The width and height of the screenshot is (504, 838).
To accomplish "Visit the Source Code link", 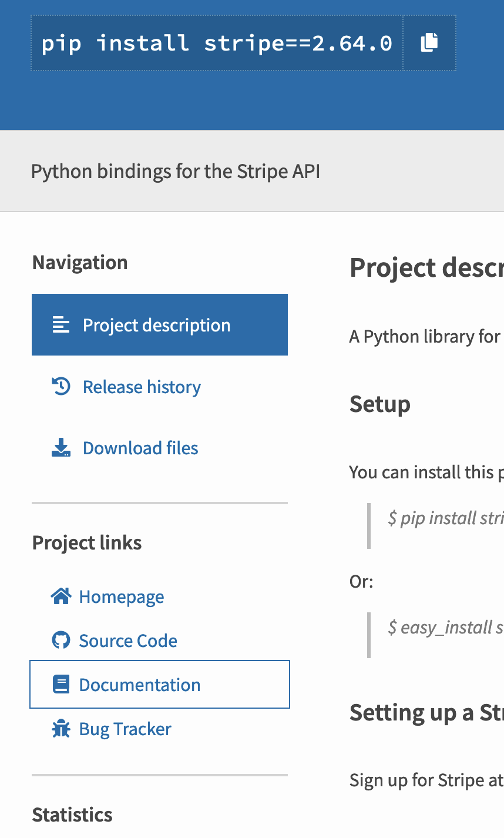I will pos(128,641).
